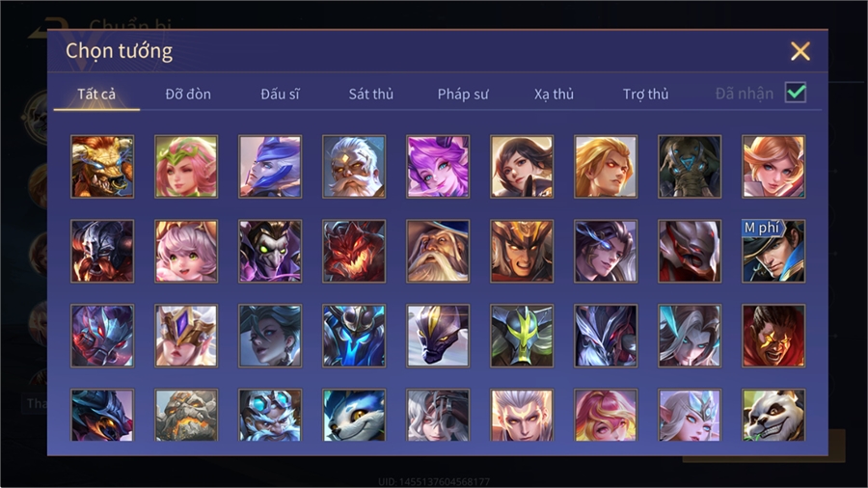Pick the blue fox hero portrait
868x488 pixels.
click(354, 415)
